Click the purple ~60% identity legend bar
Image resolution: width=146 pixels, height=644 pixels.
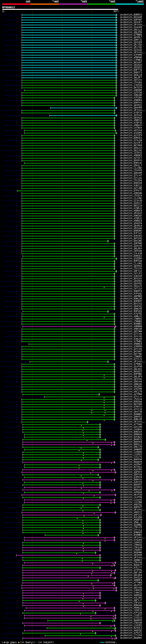click(x=73, y=4)
